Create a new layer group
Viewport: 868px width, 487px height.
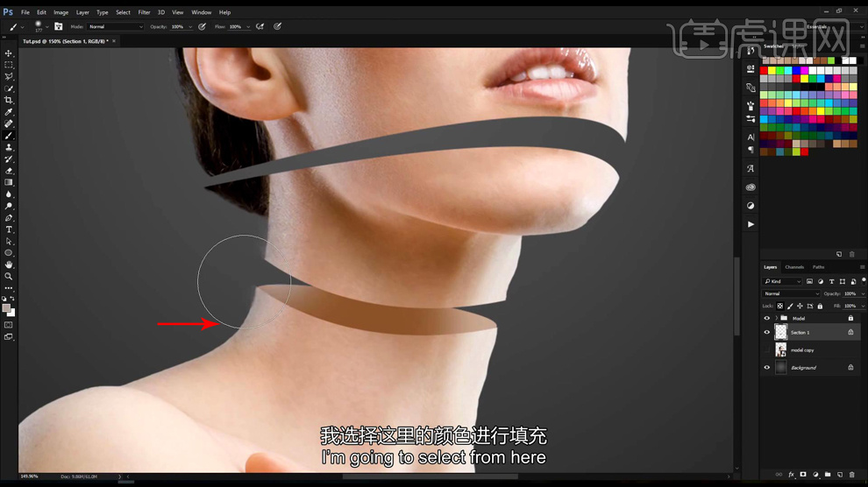tap(828, 475)
